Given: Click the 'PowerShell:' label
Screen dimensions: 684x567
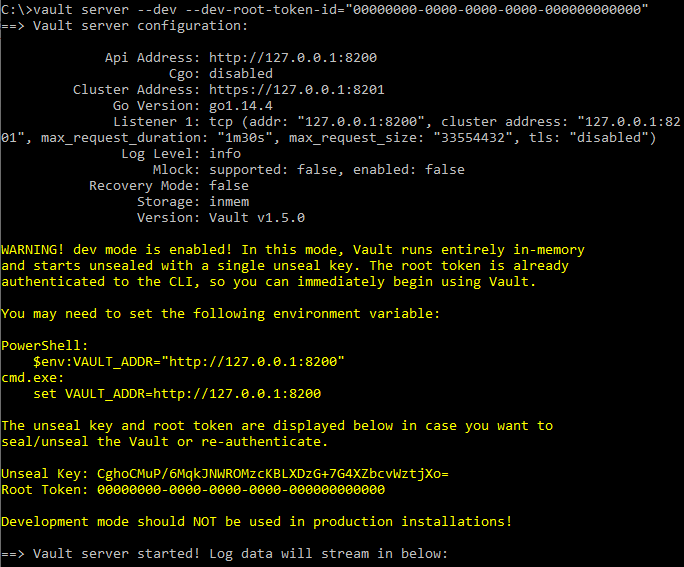Looking at the screenshot, I should [44, 345].
